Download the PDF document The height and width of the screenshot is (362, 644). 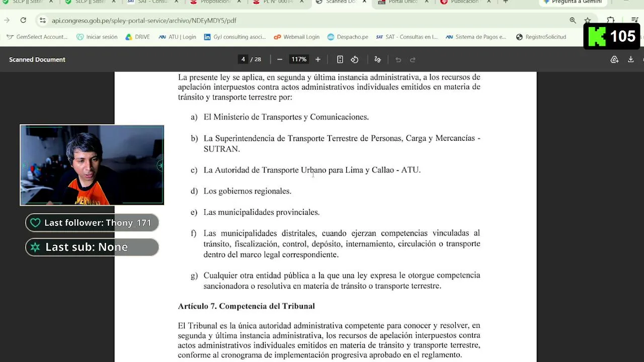pyautogui.click(x=630, y=59)
